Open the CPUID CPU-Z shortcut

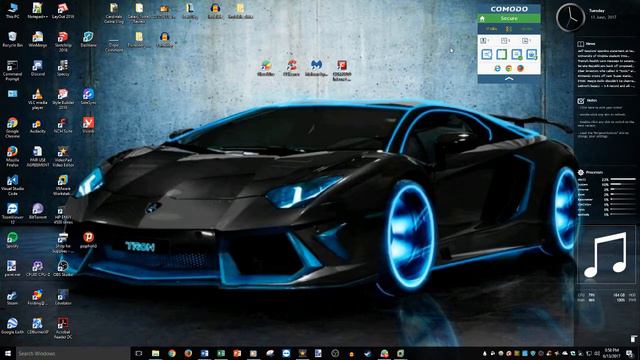[38, 269]
